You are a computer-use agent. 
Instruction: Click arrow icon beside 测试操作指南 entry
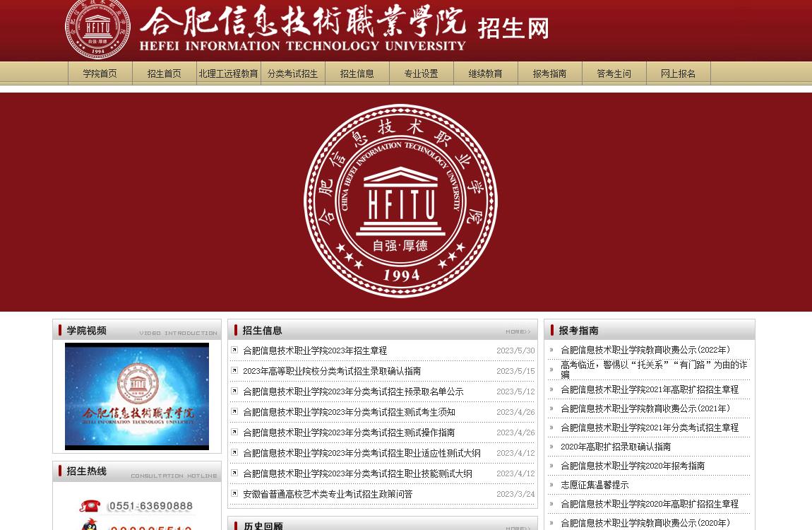[234, 432]
